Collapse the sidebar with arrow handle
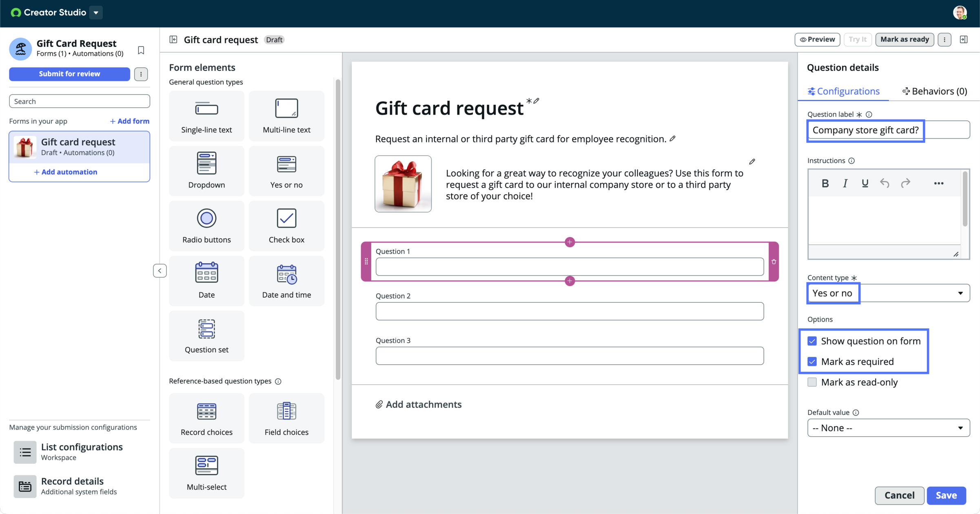 pos(160,270)
